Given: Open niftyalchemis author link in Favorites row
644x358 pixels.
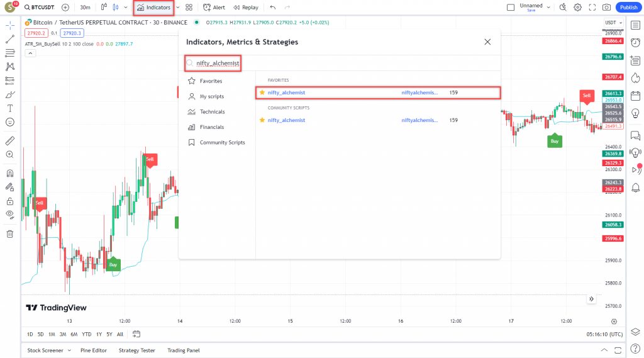Looking at the screenshot, I should click(x=419, y=92).
